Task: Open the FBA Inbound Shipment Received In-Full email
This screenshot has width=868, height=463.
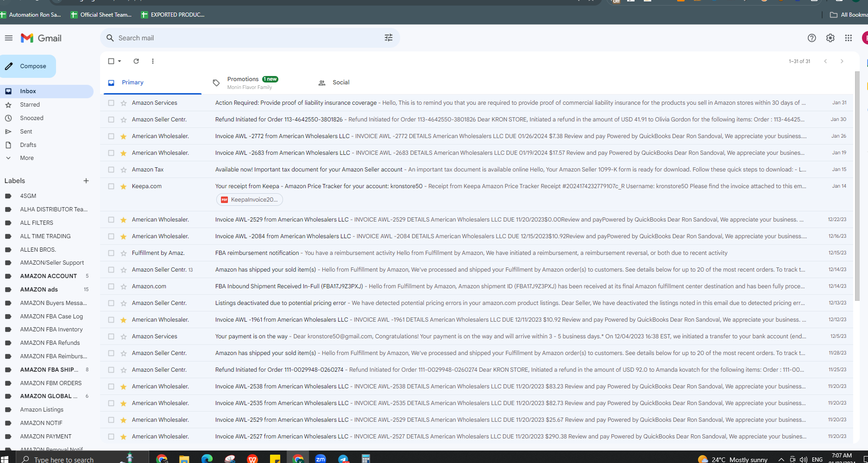Action: 477,286
